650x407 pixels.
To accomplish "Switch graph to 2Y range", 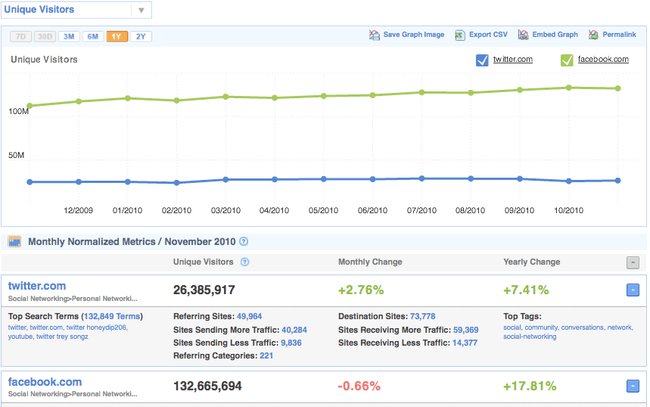I will click(x=141, y=36).
